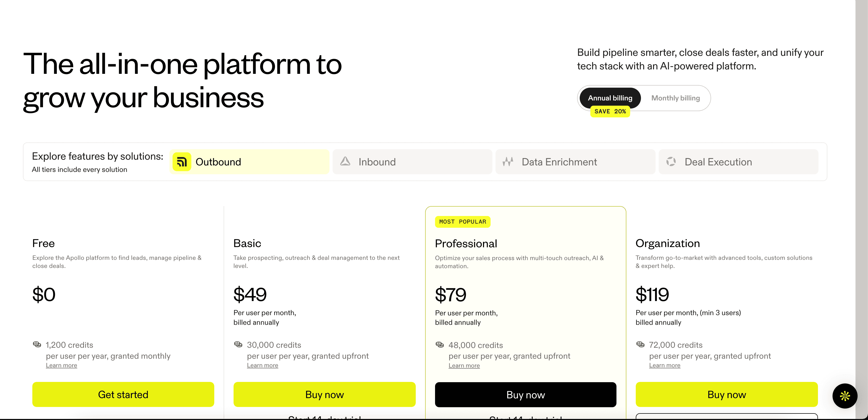Click Buy now for the Organization plan
The width and height of the screenshot is (868, 420).
[726, 394]
